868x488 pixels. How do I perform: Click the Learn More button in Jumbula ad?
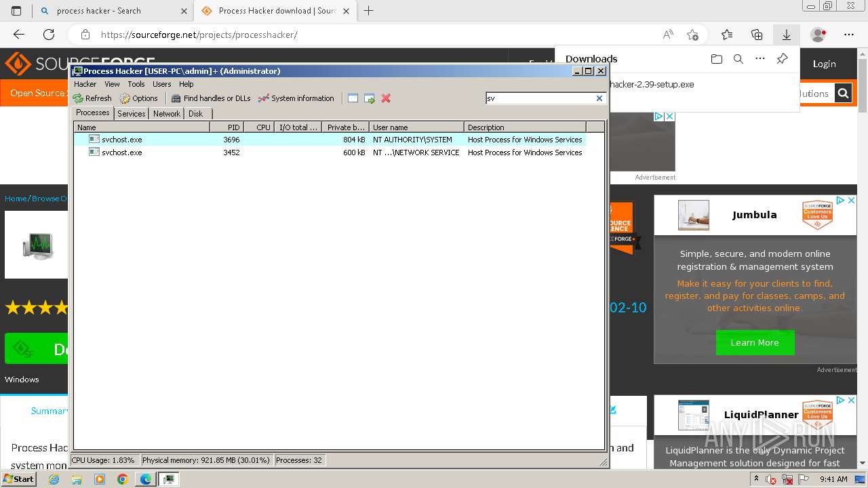(x=755, y=342)
